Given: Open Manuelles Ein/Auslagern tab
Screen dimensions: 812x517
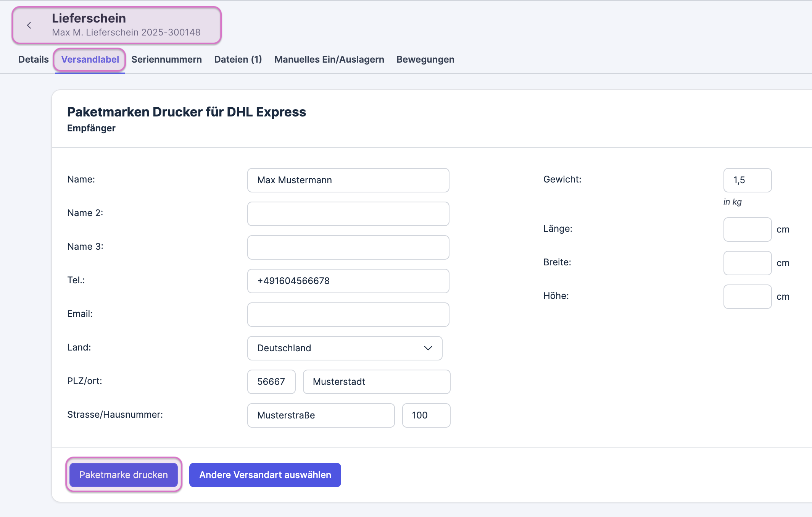Looking at the screenshot, I should point(329,60).
